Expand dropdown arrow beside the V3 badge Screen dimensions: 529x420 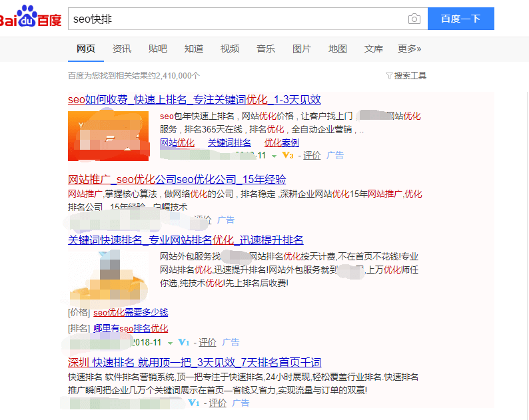(x=274, y=156)
